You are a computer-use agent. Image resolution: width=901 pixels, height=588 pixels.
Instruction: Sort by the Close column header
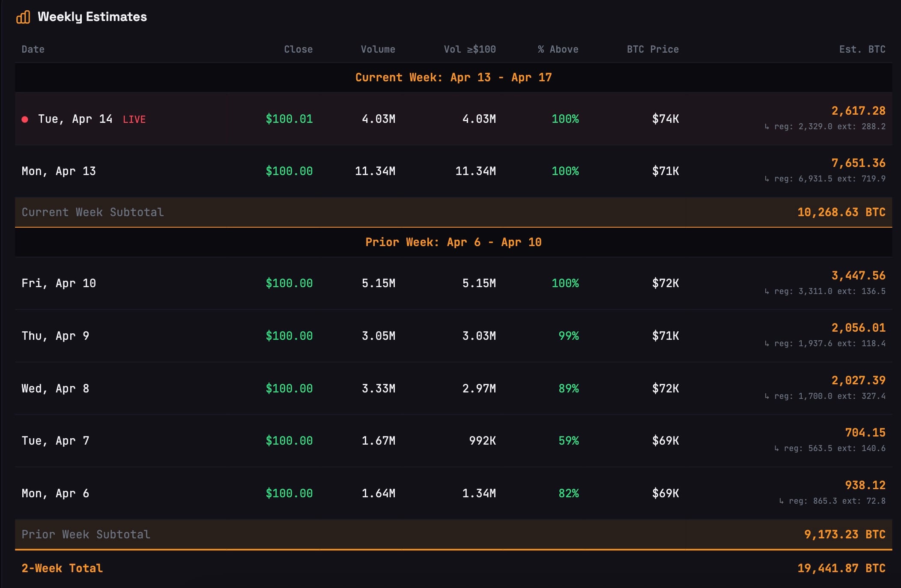[298, 49]
